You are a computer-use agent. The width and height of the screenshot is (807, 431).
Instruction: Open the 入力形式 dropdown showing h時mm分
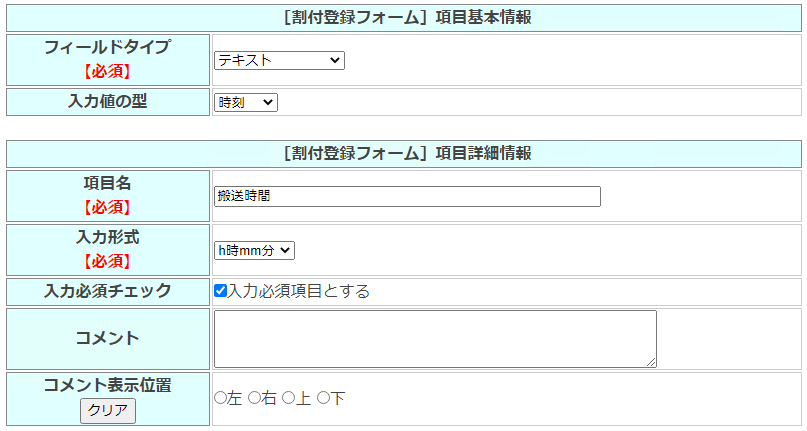pyautogui.click(x=254, y=250)
